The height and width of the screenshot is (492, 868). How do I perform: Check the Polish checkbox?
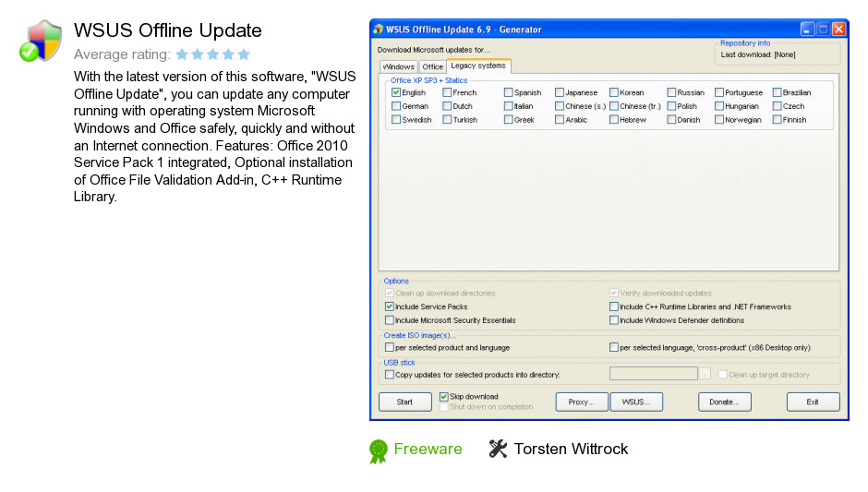[671, 106]
